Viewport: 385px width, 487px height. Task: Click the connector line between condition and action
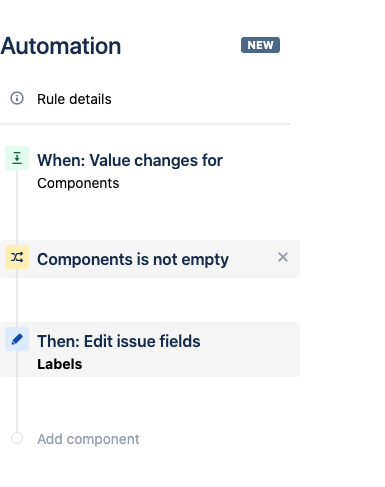coord(17,300)
